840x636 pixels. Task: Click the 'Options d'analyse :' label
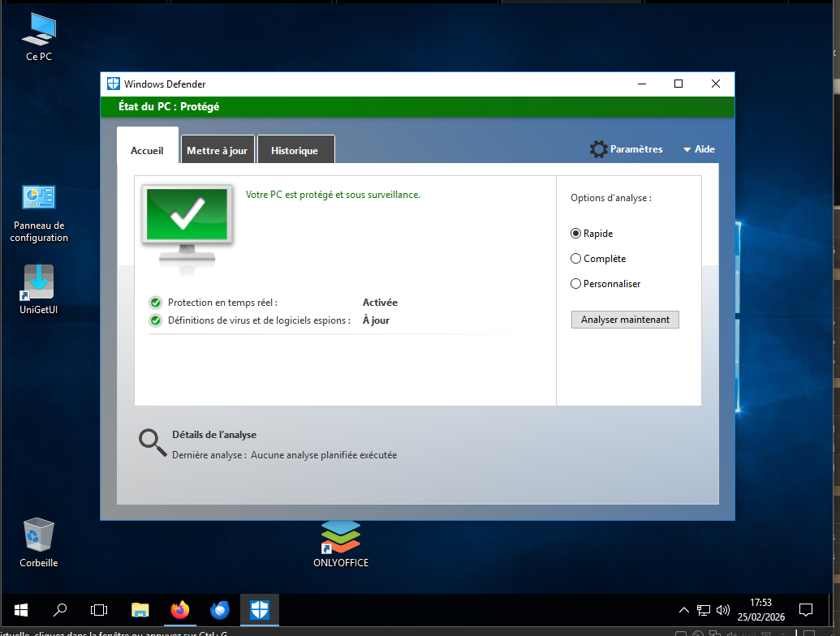[610, 198]
